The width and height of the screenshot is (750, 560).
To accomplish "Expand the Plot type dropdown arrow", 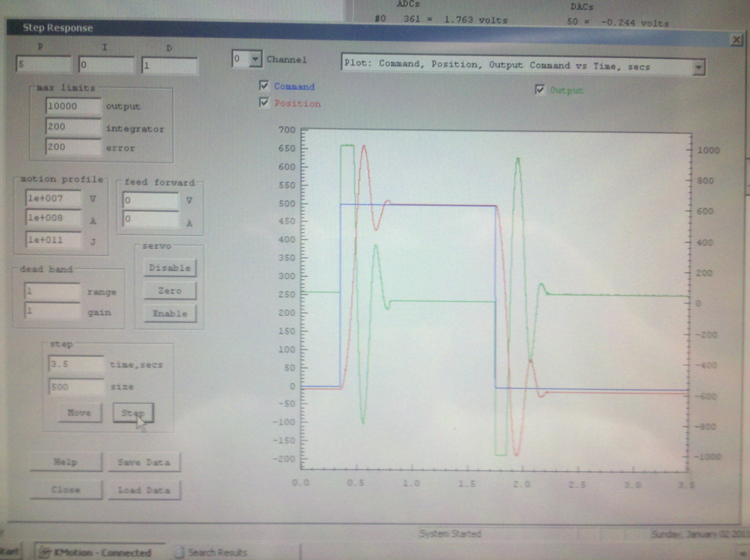I will [x=698, y=67].
